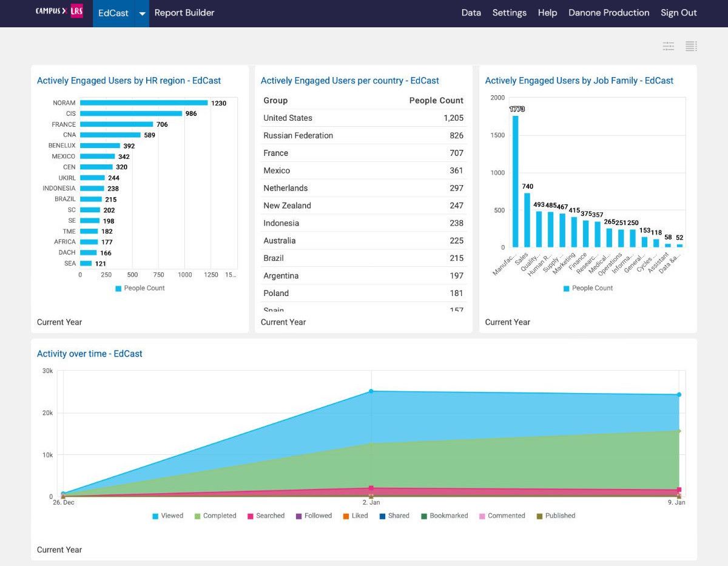This screenshot has width=728, height=566.
Task: Open the Activity over time - EdCast chart title
Action: (x=89, y=354)
